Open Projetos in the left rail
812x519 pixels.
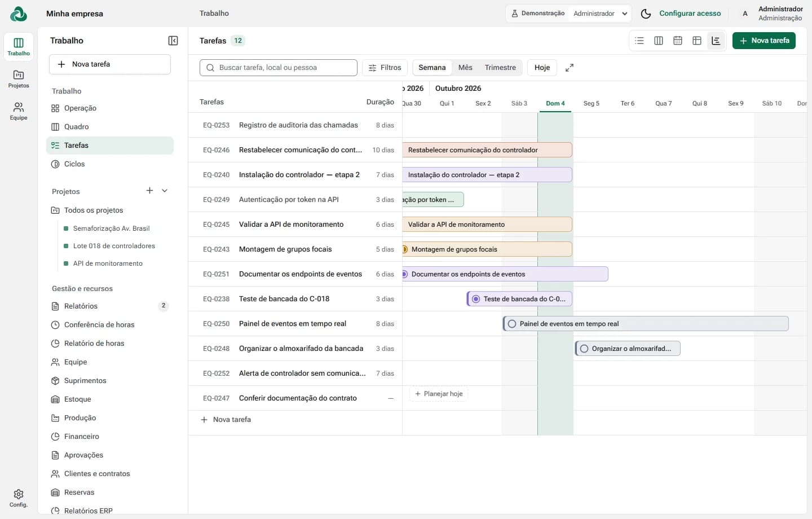click(19, 78)
